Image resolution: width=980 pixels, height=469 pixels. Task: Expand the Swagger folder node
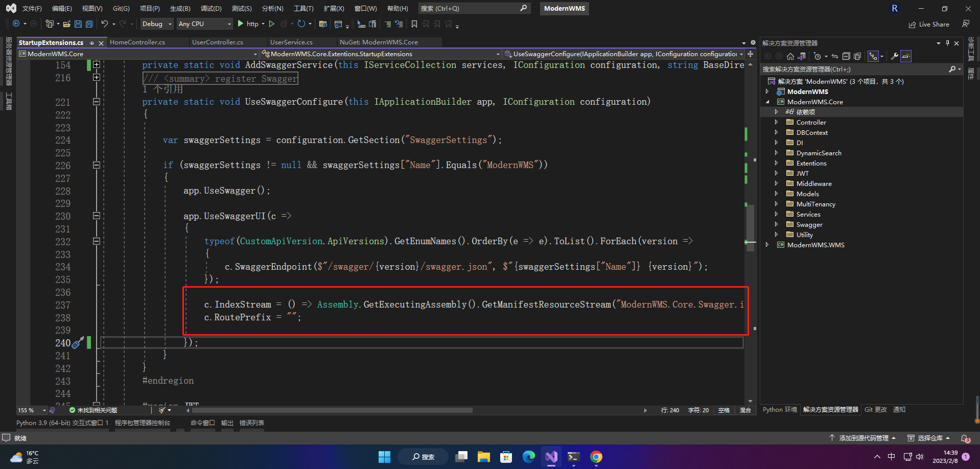(776, 224)
